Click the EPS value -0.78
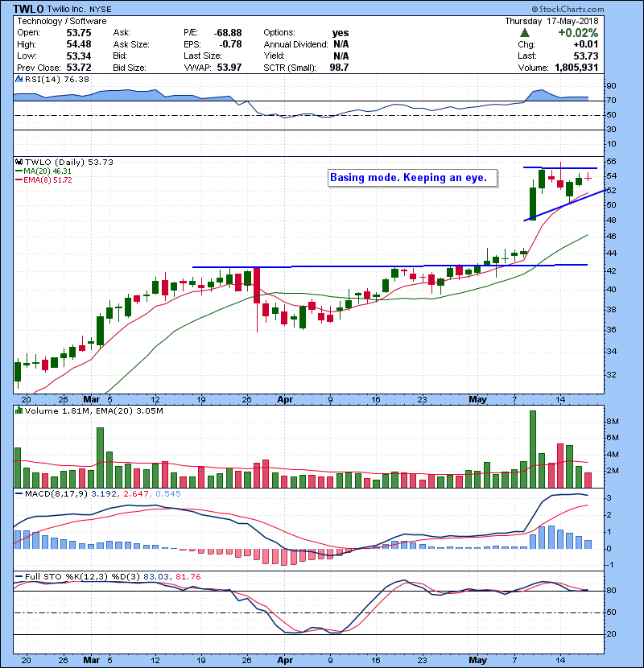Screen dimensions: 644x668 230,44
